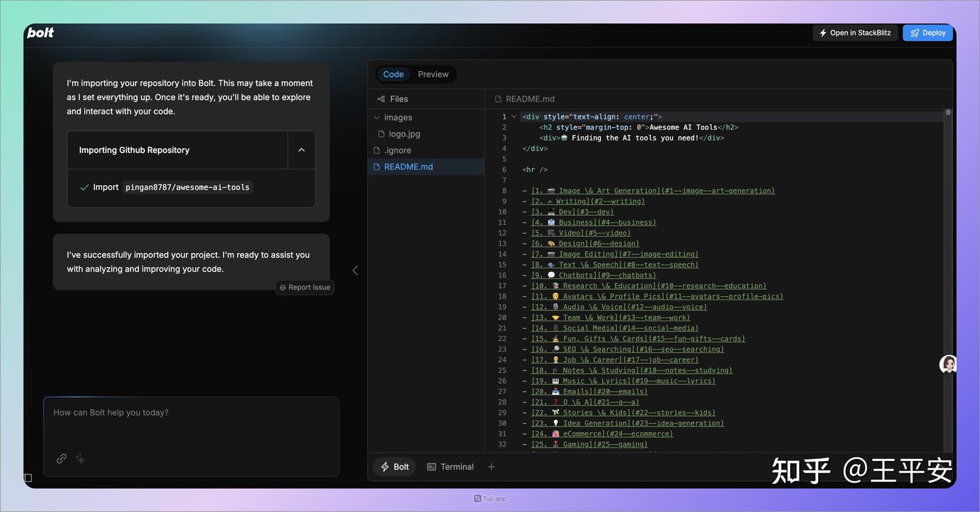Fold the div block at line 1
Screen dimensions: 980x512
tap(514, 116)
